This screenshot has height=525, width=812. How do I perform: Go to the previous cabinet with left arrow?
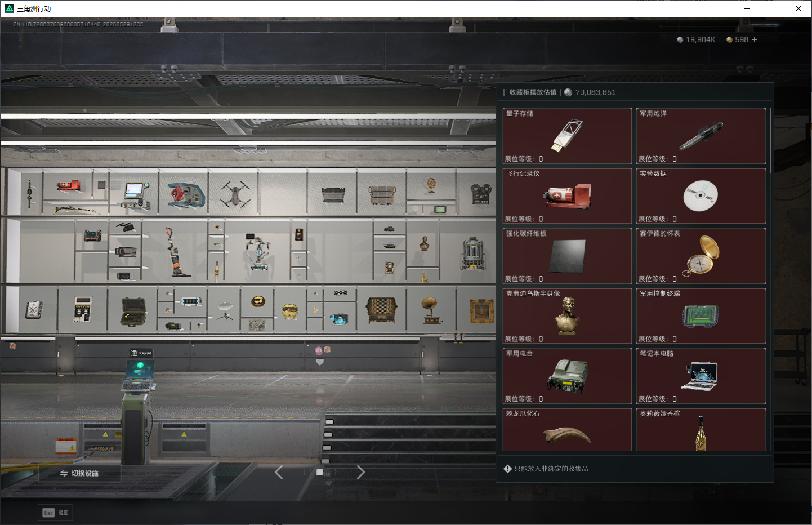point(279,473)
